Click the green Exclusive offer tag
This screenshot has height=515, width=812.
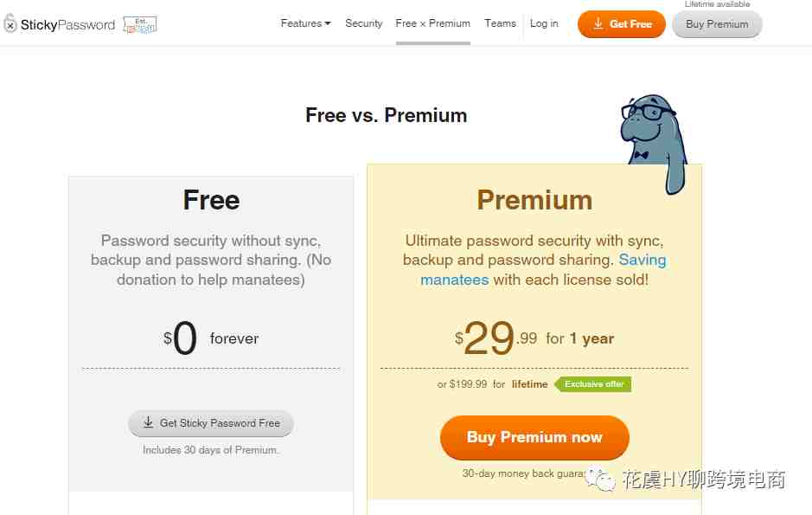(x=593, y=384)
